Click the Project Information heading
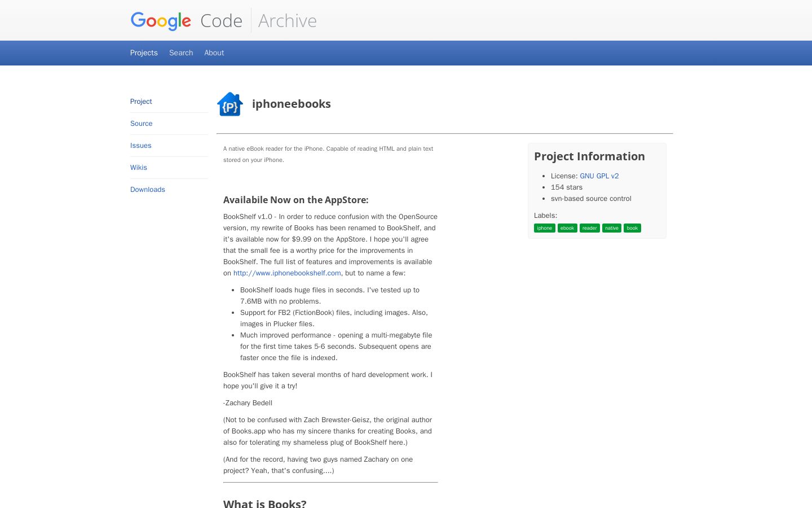Screen dimensions: 812x508 pos(589,156)
